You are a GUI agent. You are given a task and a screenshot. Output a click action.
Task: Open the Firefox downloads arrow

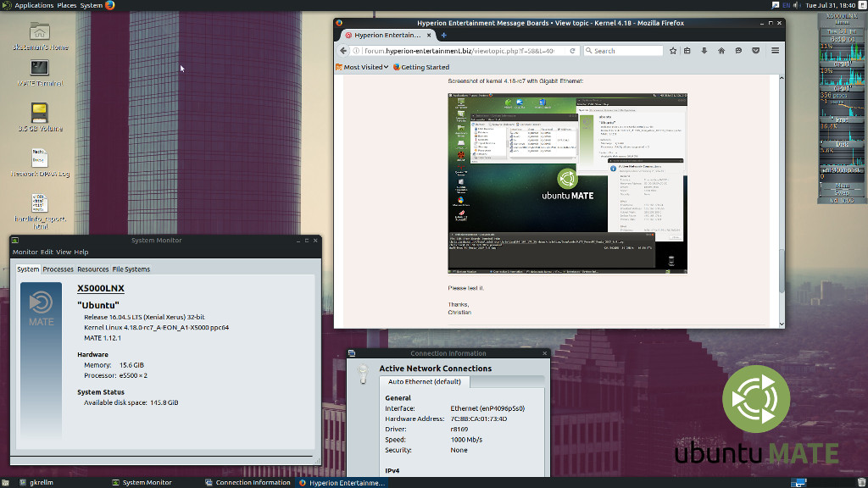(x=704, y=50)
